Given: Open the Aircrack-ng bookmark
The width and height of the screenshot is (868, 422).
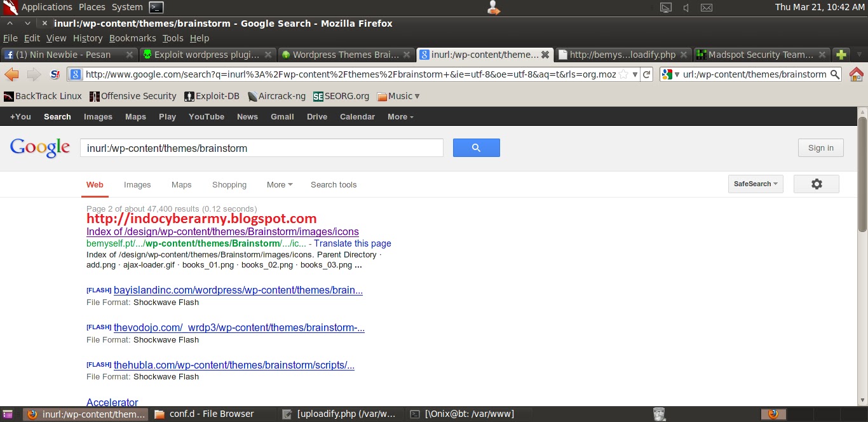Looking at the screenshot, I should pos(276,96).
